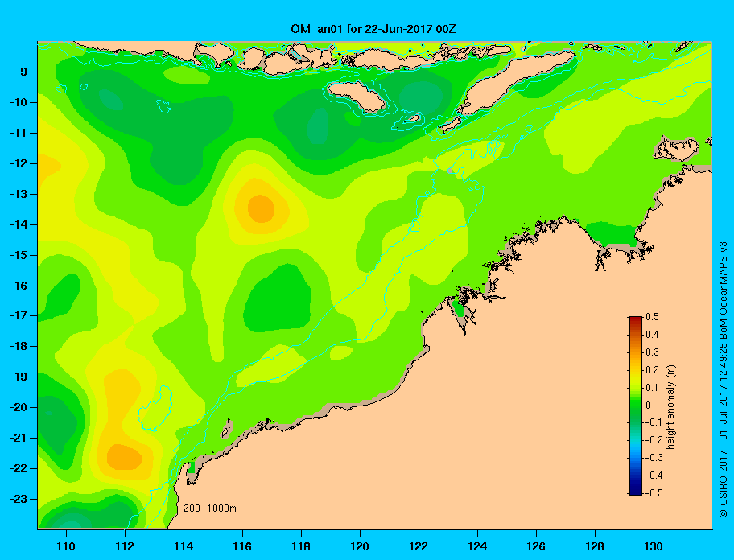Click latitude axis label -11
The width and height of the screenshot is (734, 560).
tap(19, 133)
